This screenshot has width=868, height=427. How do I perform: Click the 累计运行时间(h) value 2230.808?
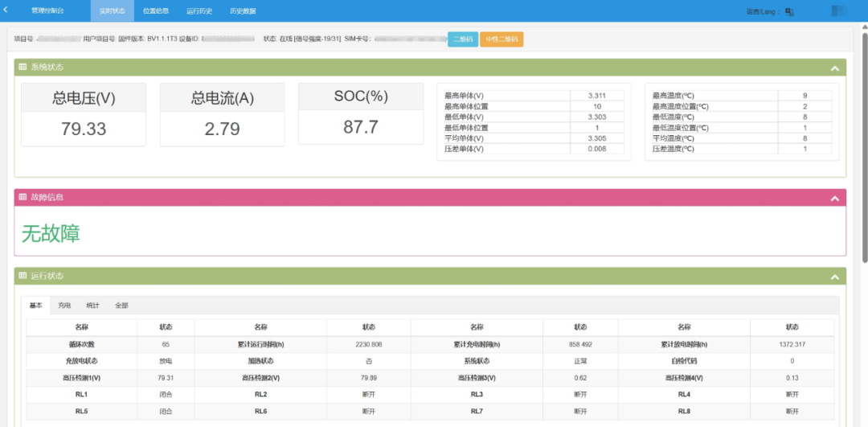[x=369, y=344]
